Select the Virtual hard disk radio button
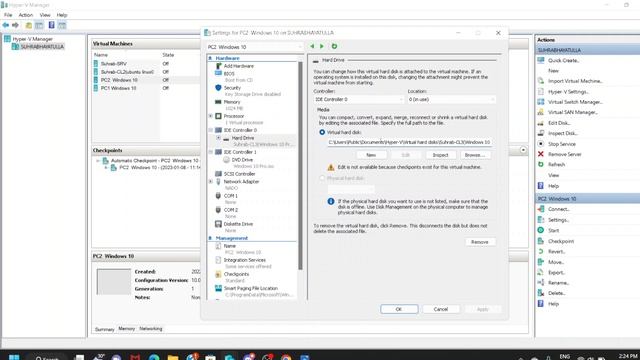Screen dimensions: 640x360 (x=322, y=132)
